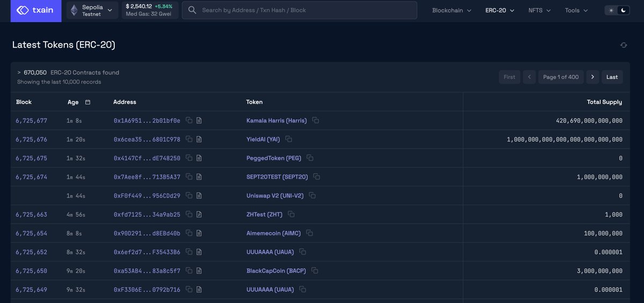Click the Block column header
Image resolution: width=644 pixels, height=303 pixels.
pos(24,102)
